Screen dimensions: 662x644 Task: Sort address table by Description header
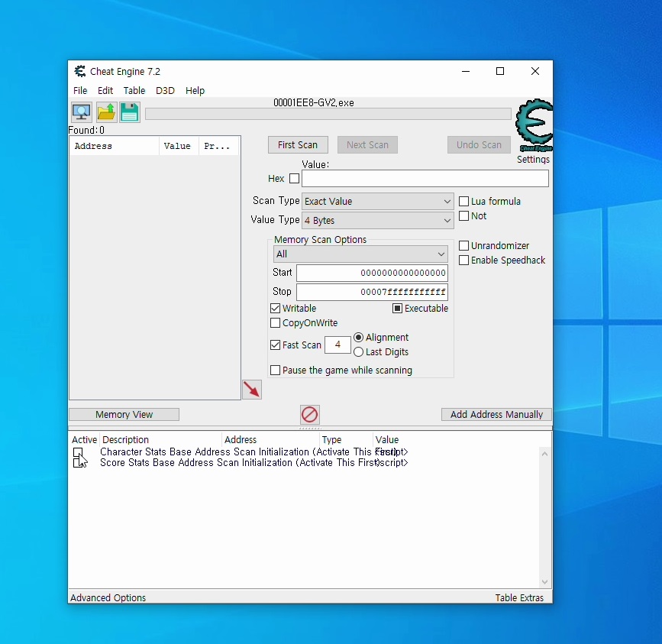[x=160, y=439]
